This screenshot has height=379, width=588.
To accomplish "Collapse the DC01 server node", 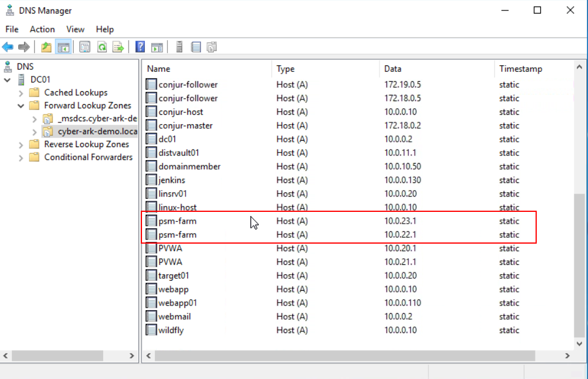I will [x=7, y=80].
